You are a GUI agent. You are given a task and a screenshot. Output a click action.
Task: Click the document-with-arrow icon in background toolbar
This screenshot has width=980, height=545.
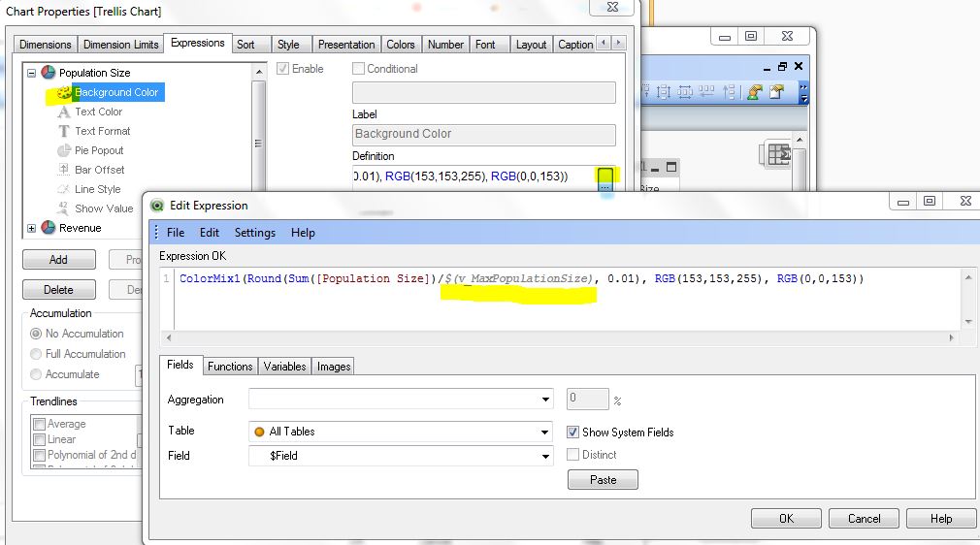click(777, 92)
